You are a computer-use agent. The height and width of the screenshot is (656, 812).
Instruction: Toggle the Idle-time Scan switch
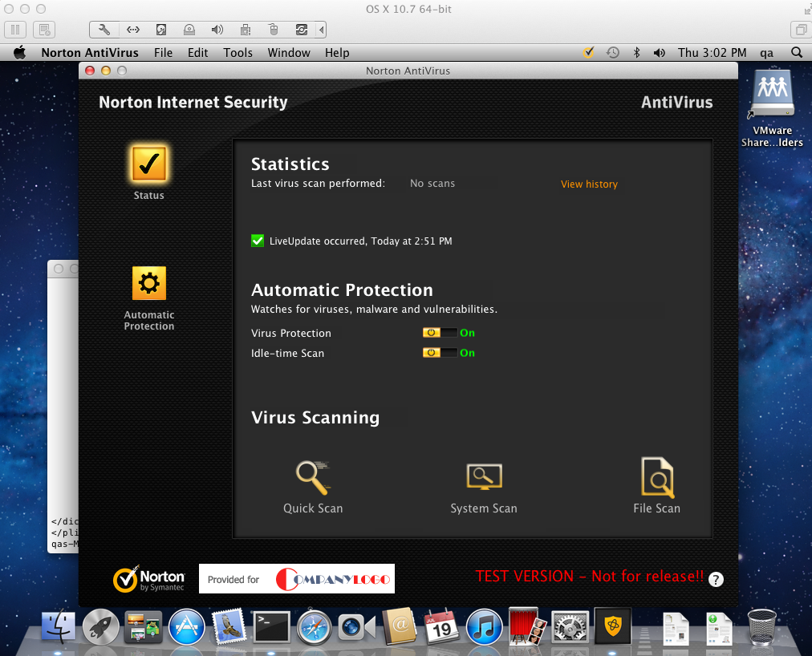point(440,353)
